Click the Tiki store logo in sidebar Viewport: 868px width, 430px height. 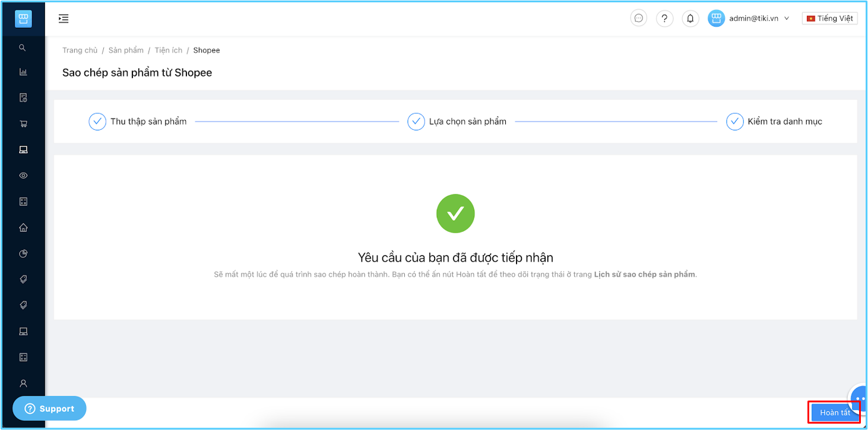23,19
